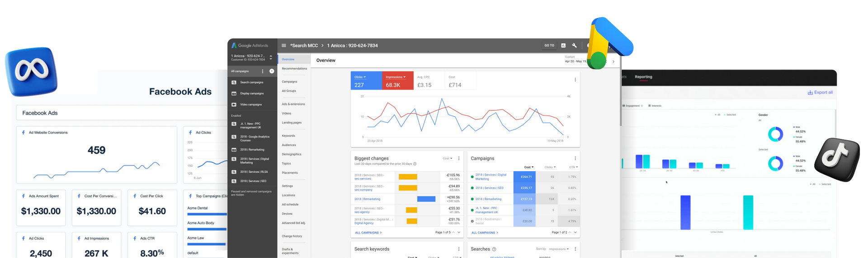
Task: Open the All campaigns three-dot menu
Action: 263,71
